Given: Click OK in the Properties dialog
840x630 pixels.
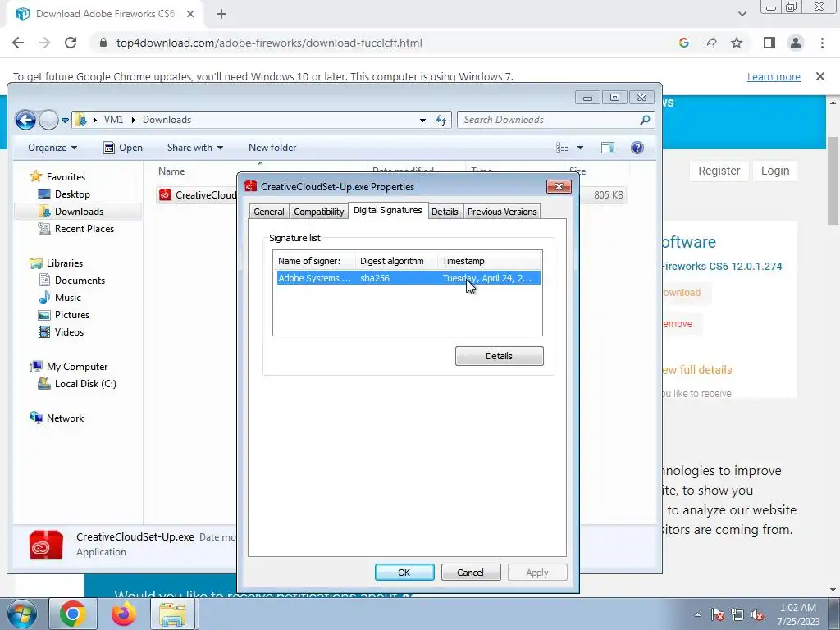Looking at the screenshot, I should (x=404, y=572).
